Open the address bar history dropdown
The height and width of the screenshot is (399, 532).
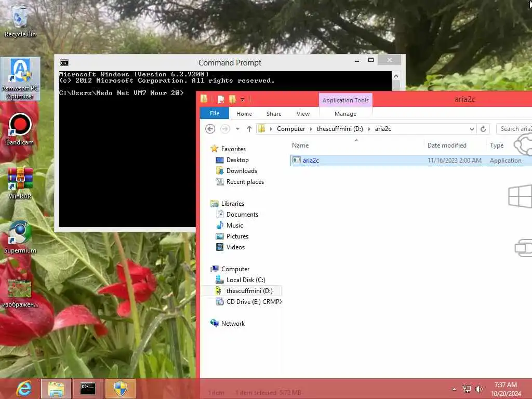tap(472, 129)
